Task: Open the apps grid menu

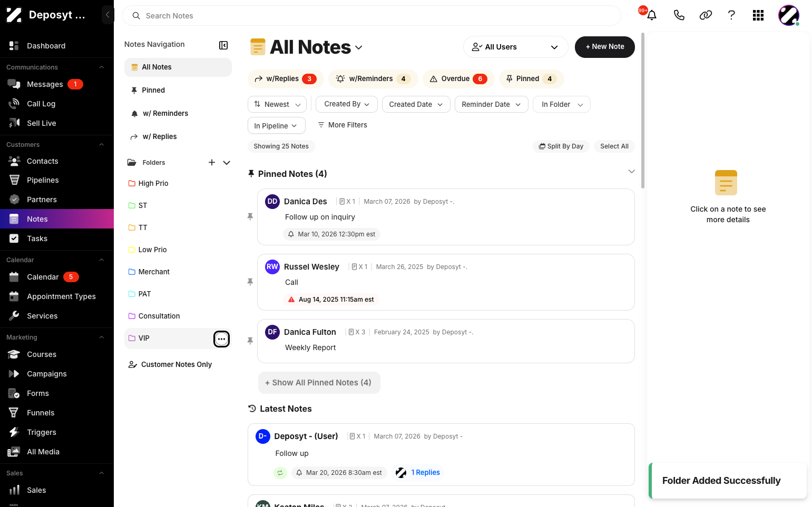Action: pos(758,15)
